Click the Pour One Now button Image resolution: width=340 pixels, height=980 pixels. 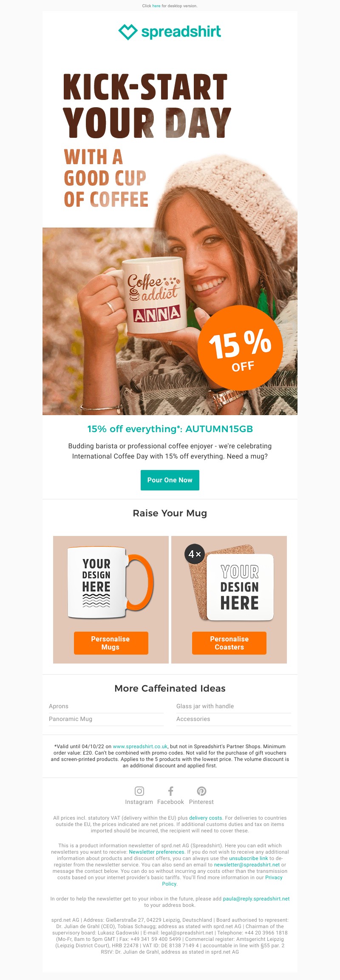tap(170, 480)
